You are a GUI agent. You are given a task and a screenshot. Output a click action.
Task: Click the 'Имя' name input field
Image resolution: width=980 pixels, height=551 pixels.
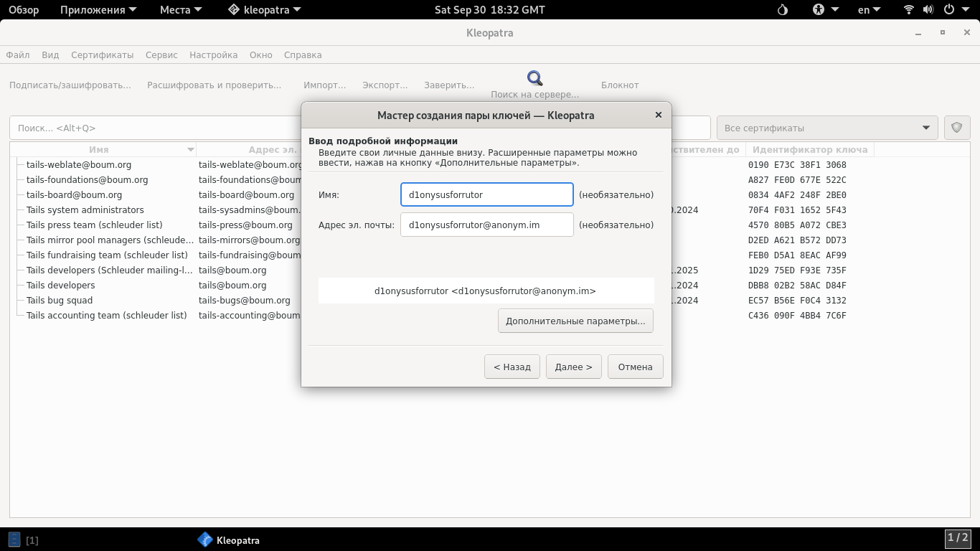point(486,194)
